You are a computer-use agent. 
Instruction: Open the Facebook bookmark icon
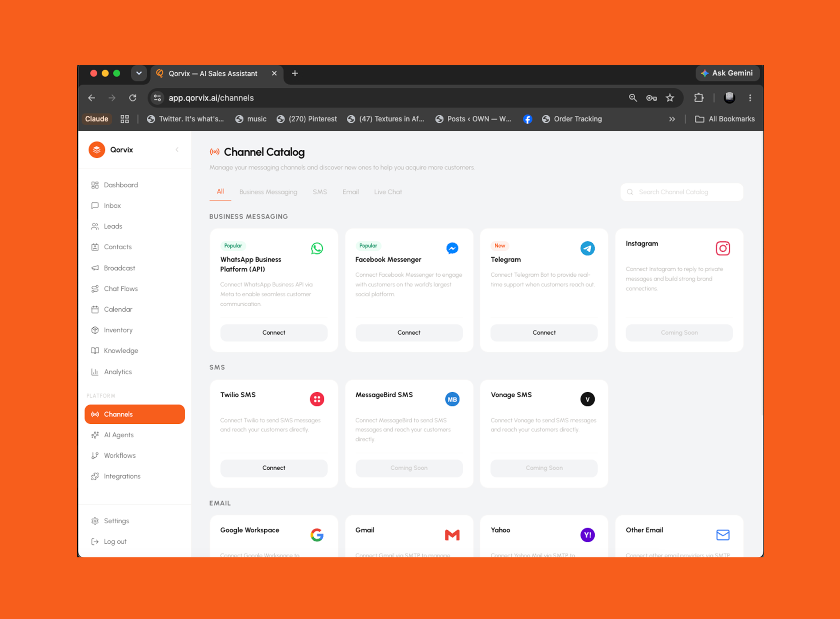(x=528, y=119)
